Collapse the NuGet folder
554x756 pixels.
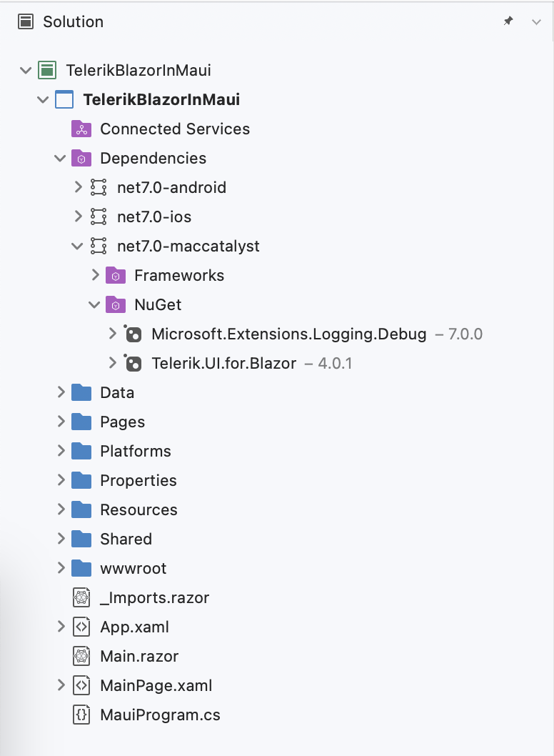tap(94, 304)
